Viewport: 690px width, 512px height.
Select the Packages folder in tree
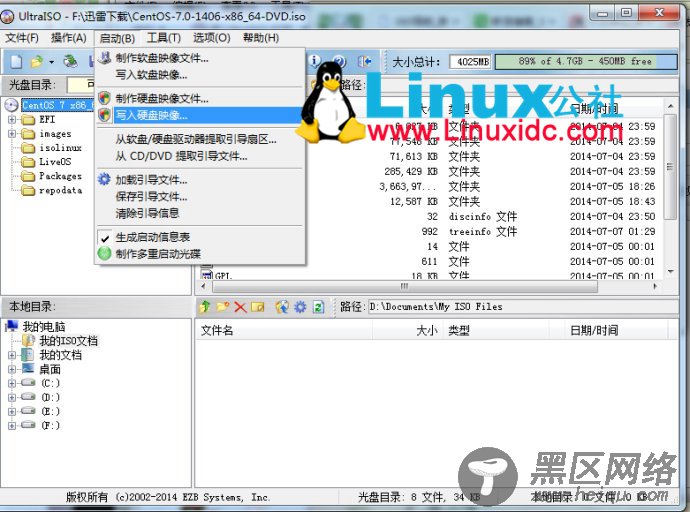60,176
